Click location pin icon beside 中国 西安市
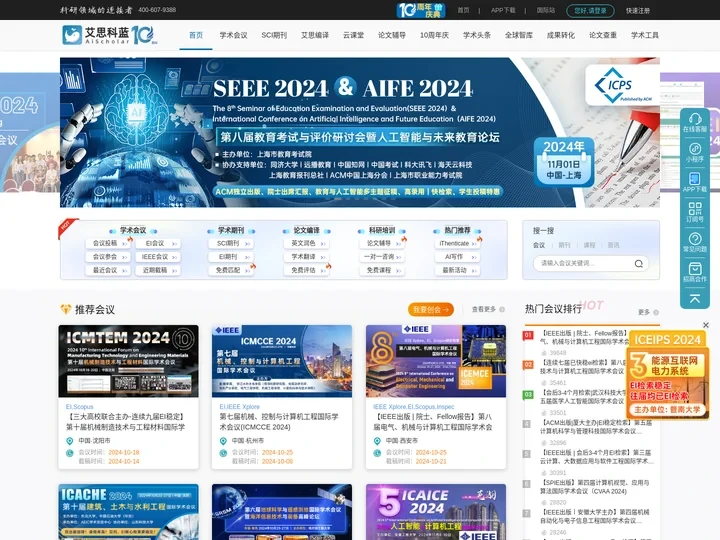Viewport: 720px width, 540px height. [377, 441]
